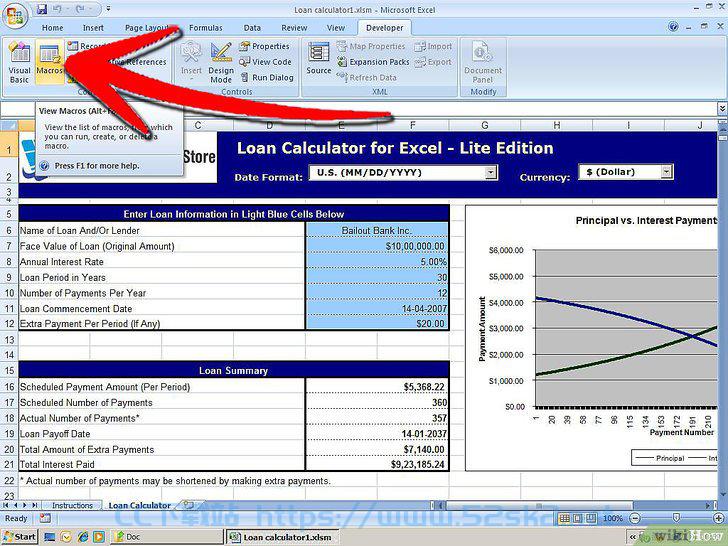Toggle Design Mode in Controls group
The image size is (728, 546).
(221, 62)
